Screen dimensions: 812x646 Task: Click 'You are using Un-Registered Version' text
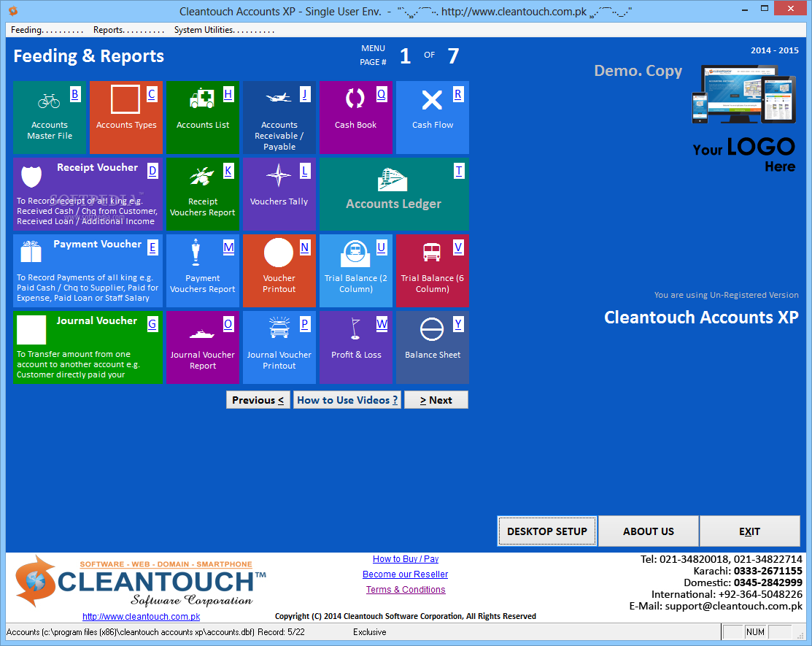click(x=726, y=295)
